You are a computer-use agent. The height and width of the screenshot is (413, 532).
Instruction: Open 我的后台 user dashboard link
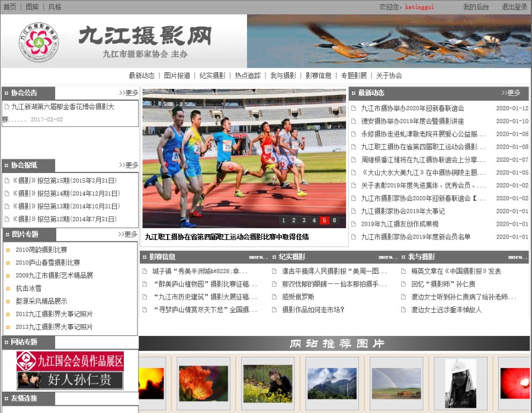point(476,7)
